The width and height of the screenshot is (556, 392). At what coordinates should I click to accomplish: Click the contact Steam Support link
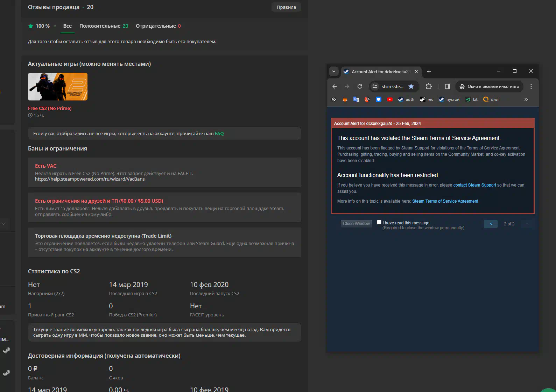[x=474, y=185]
